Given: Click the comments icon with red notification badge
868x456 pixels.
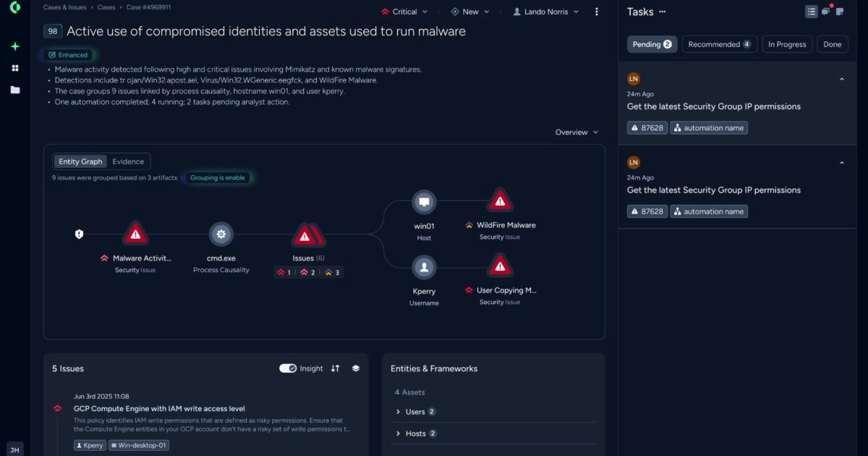Looking at the screenshot, I should click(x=825, y=11).
